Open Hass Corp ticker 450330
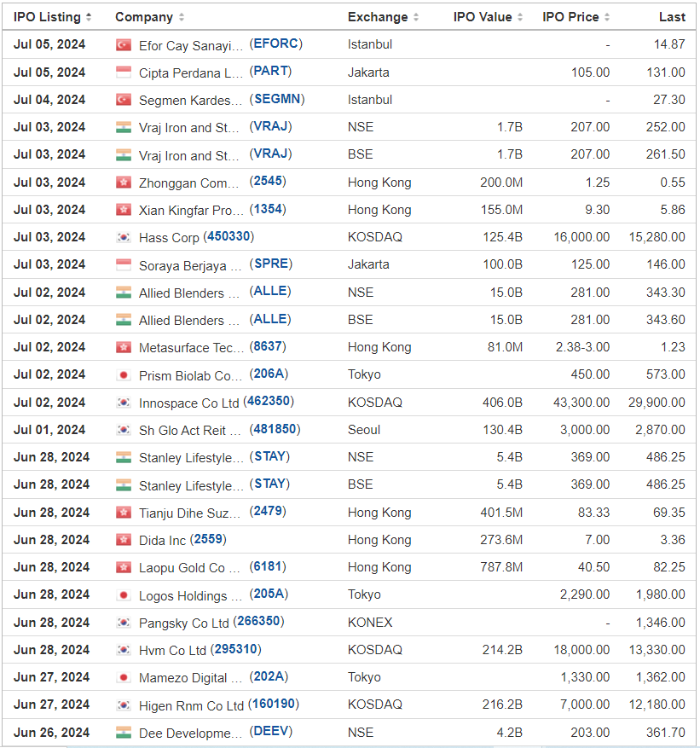The width and height of the screenshot is (700, 748). click(229, 236)
